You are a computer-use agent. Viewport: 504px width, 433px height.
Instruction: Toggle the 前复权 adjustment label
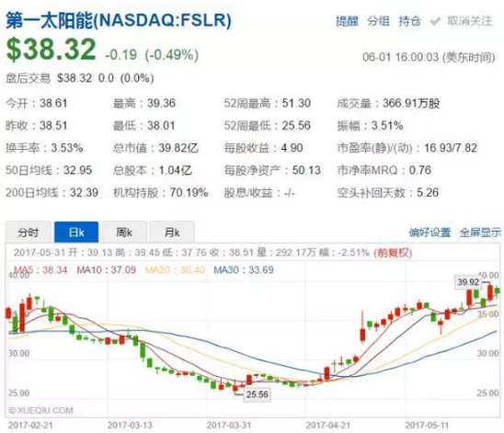(x=393, y=253)
